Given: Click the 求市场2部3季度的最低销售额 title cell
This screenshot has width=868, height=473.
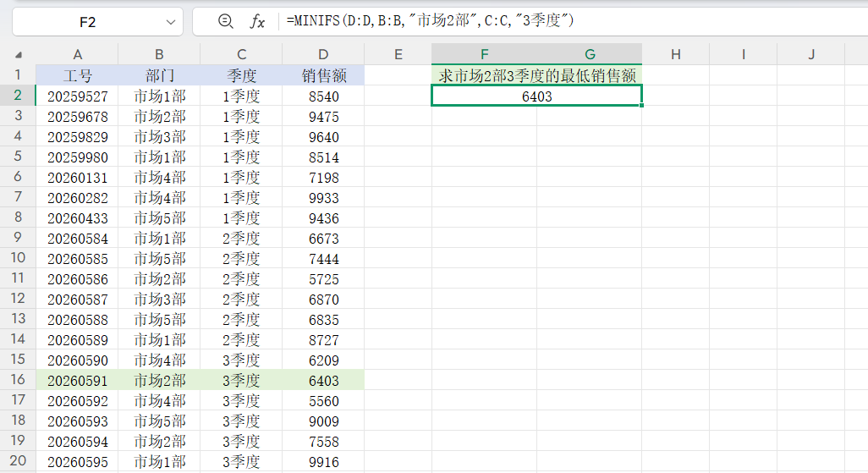Looking at the screenshot, I should pyautogui.click(x=536, y=75).
